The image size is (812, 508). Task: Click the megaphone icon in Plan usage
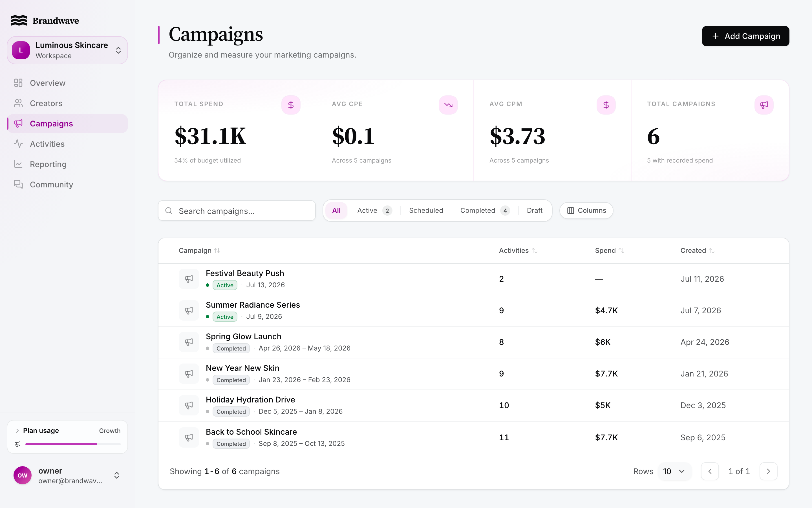click(17, 444)
